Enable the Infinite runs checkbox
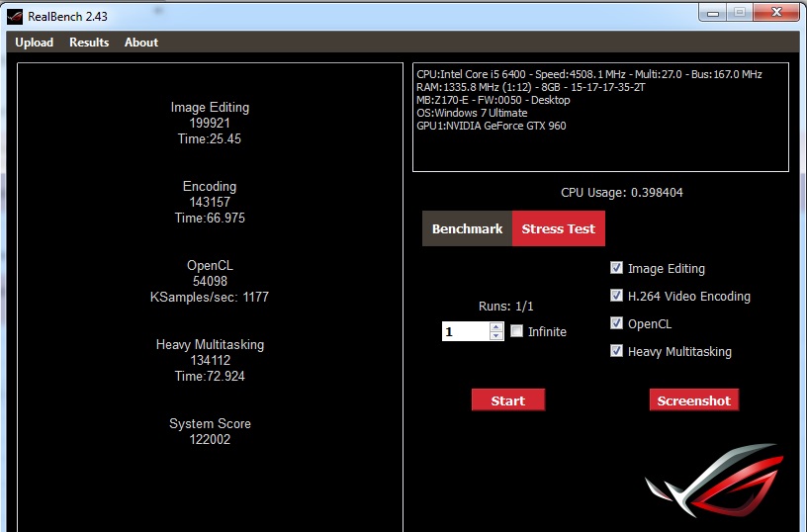The image size is (807, 532). 516,331
